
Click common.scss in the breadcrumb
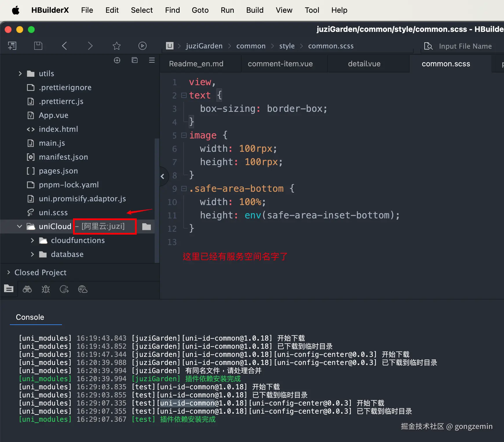coord(331,46)
